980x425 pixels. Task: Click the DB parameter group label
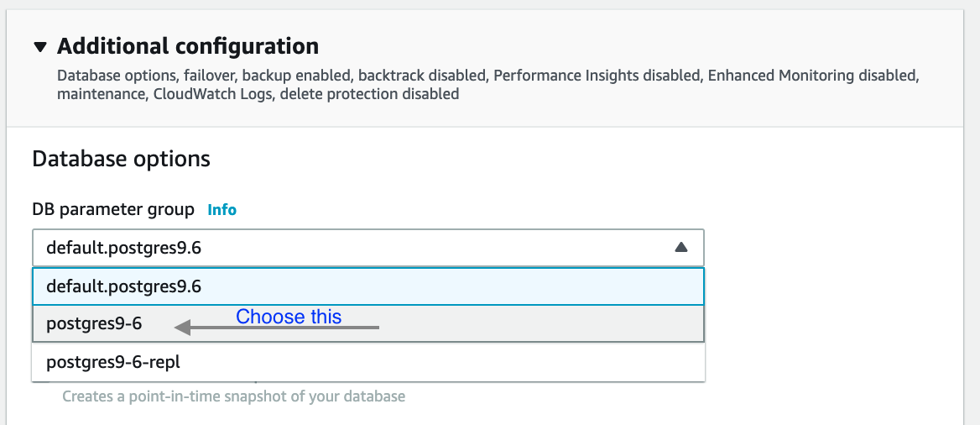tap(113, 209)
